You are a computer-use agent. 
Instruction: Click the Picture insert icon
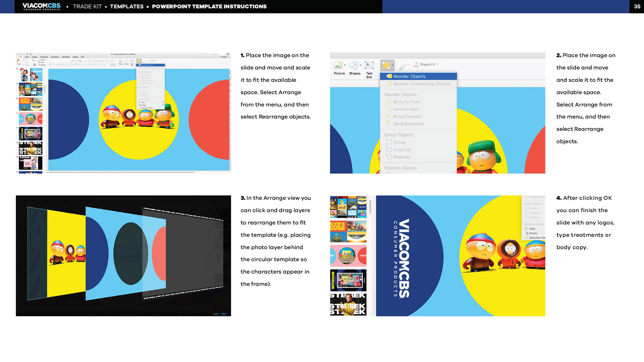pyautogui.click(x=338, y=65)
